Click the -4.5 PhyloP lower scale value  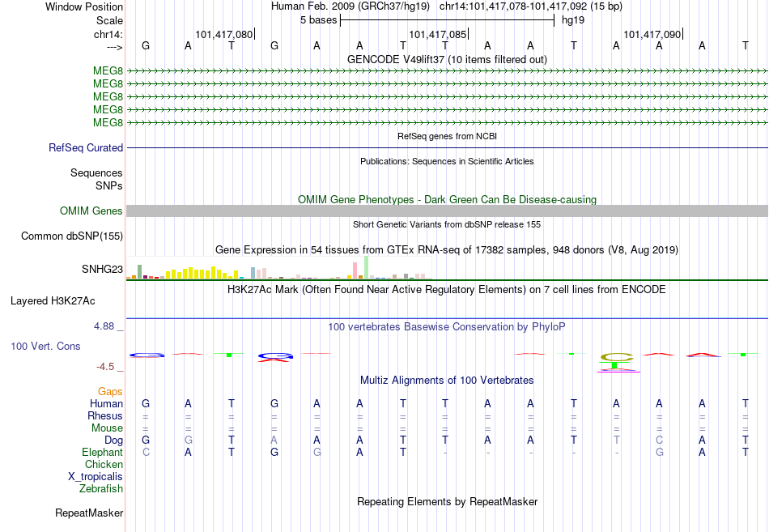pyautogui.click(x=105, y=367)
